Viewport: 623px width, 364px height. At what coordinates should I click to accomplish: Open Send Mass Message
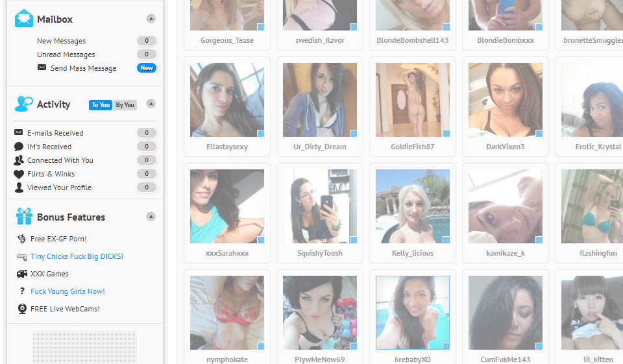tap(84, 68)
